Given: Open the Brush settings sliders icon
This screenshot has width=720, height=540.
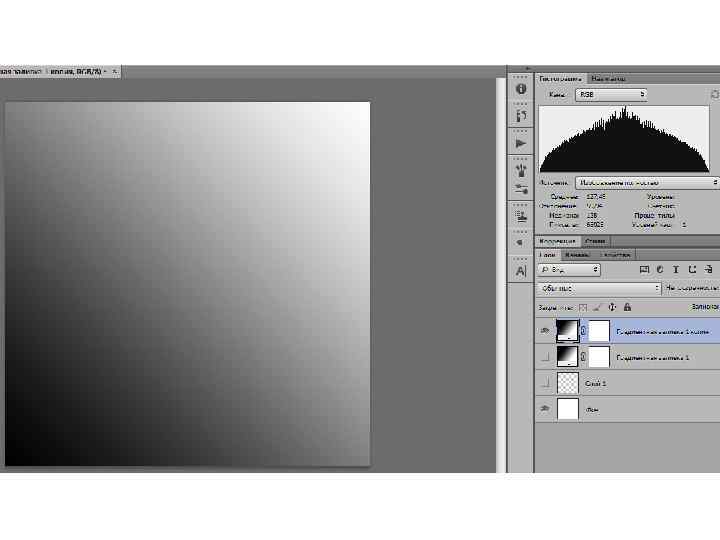Looking at the screenshot, I should pos(521,189).
